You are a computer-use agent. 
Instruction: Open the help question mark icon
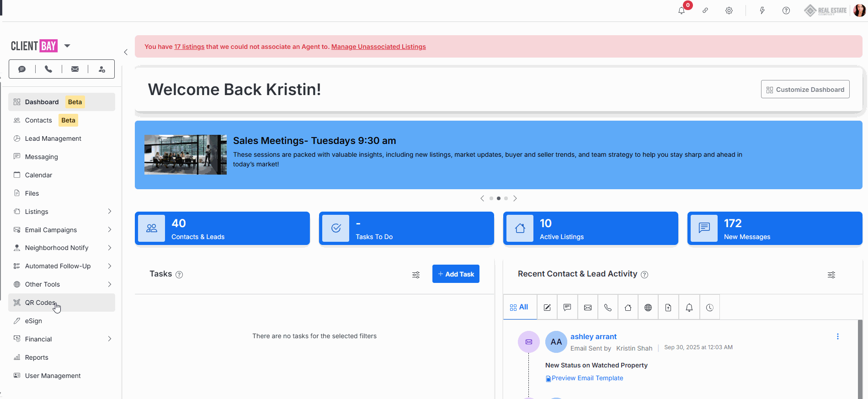pyautogui.click(x=786, y=11)
